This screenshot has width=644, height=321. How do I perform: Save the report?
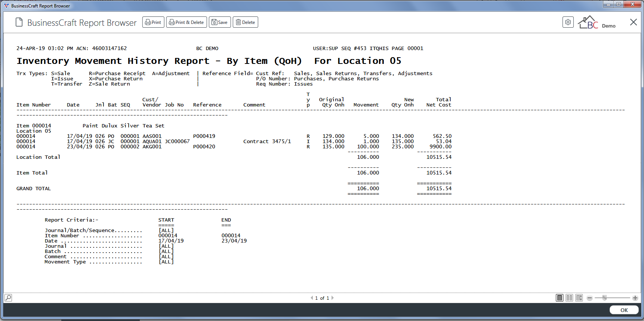click(x=220, y=22)
